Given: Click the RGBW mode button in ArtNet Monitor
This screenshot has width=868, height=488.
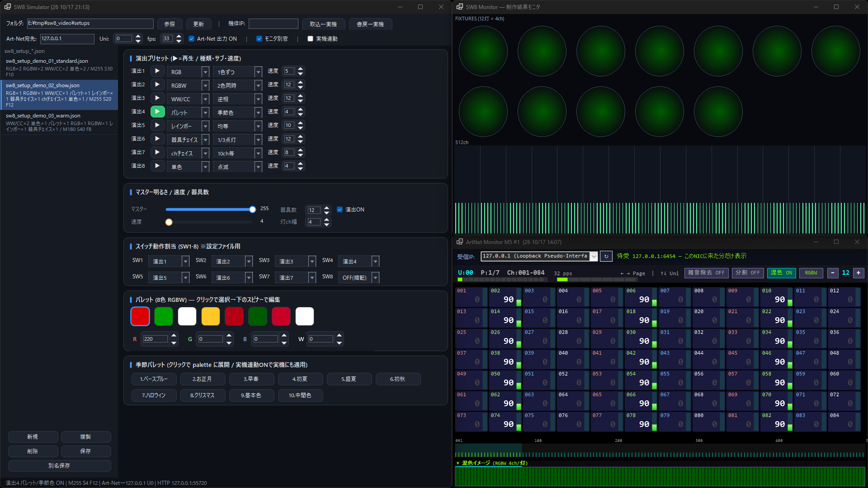Looking at the screenshot, I should point(811,273).
